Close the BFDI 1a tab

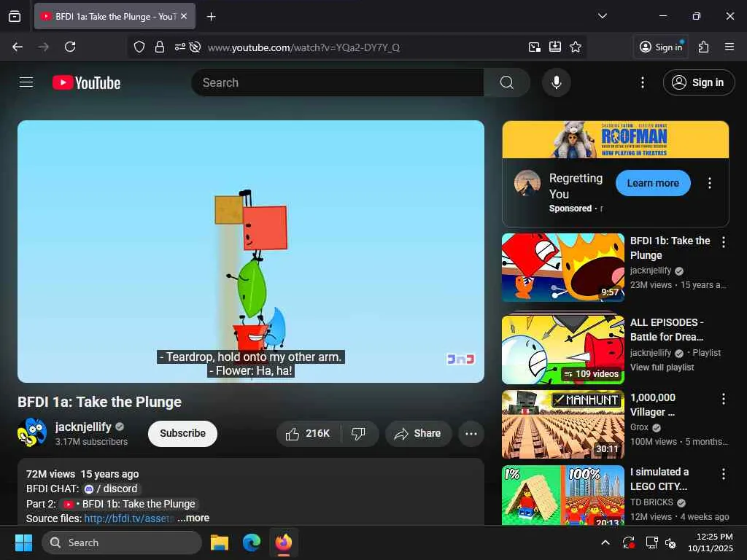pos(184,16)
